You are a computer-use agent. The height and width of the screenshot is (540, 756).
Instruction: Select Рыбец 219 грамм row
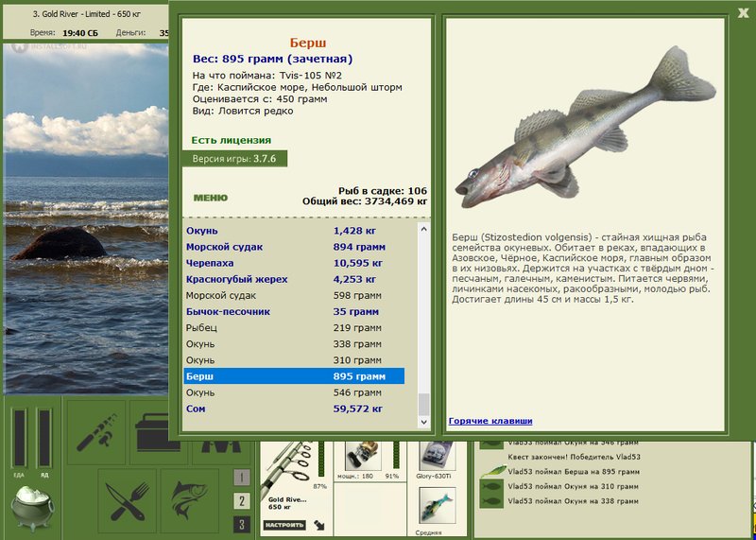coord(294,327)
